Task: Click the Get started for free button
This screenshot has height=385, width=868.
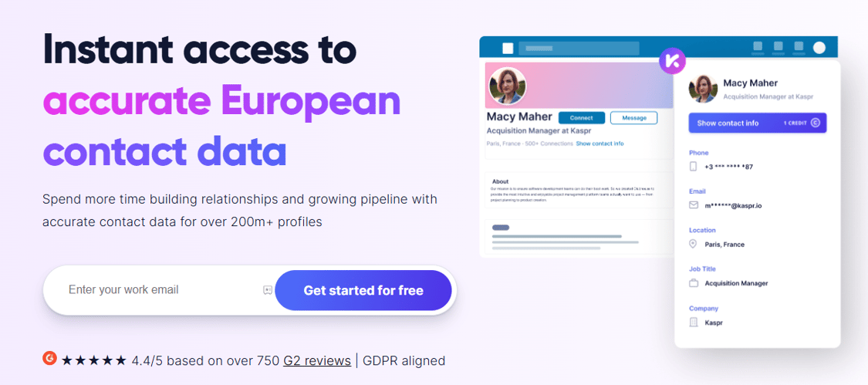Action: click(x=363, y=290)
